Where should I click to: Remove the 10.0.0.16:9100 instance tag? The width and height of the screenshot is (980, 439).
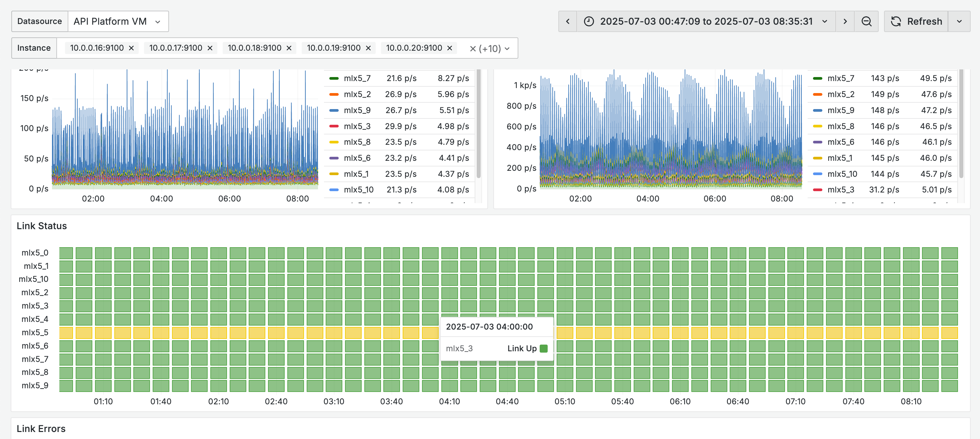tap(131, 48)
